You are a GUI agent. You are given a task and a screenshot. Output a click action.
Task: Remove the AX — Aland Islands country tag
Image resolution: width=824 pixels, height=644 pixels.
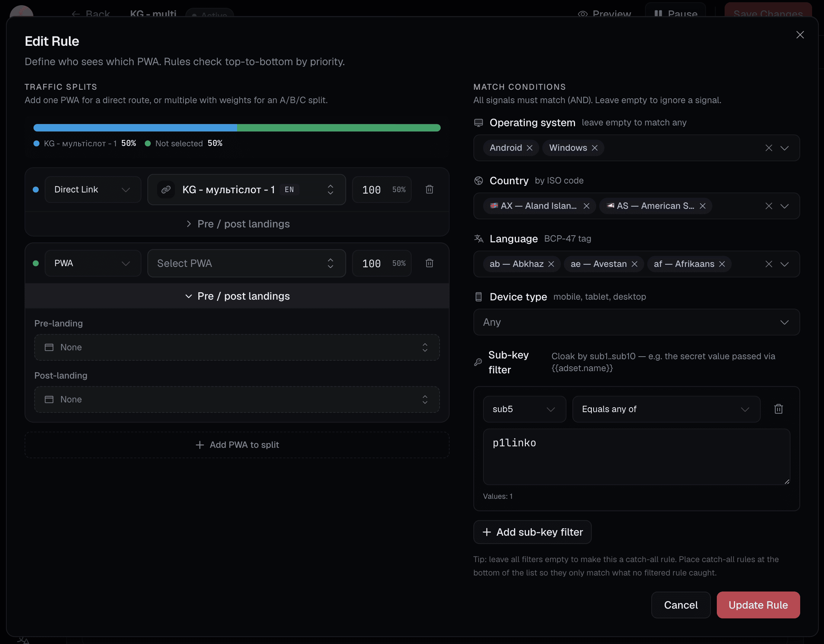pos(586,206)
